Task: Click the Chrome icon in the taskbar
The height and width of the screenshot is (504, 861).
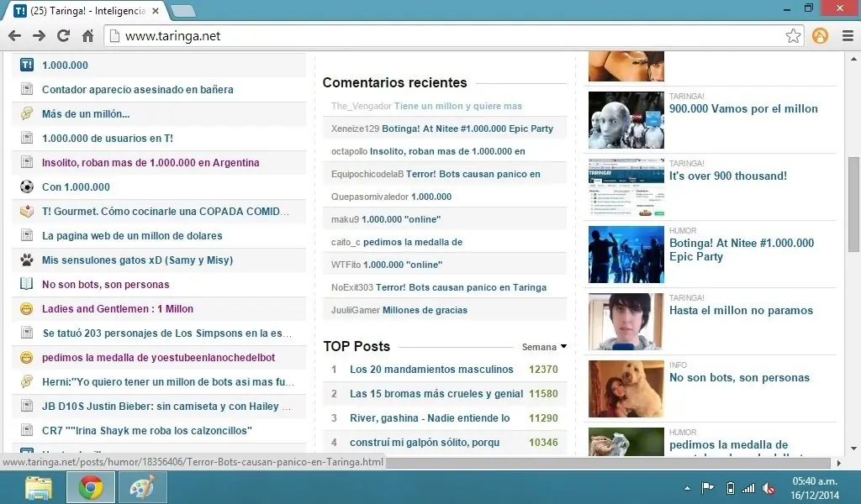Action: coord(91,487)
